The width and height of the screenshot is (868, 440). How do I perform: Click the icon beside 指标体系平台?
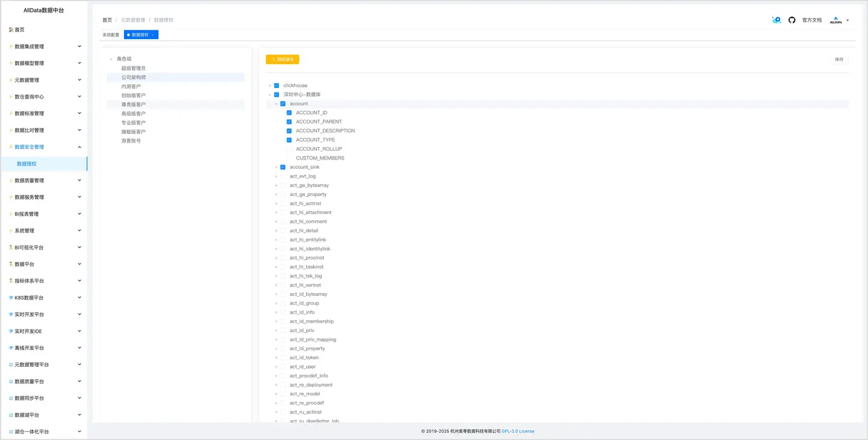[x=11, y=281]
